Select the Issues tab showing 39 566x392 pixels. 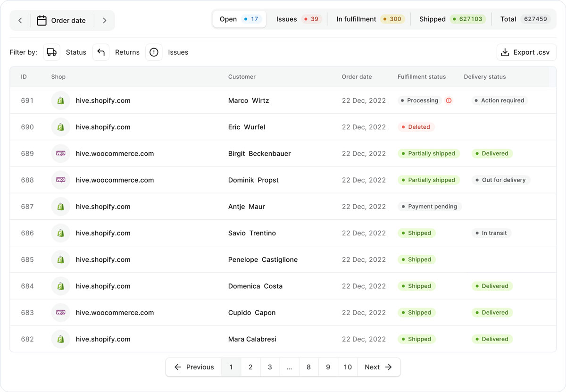(x=297, y=19)
